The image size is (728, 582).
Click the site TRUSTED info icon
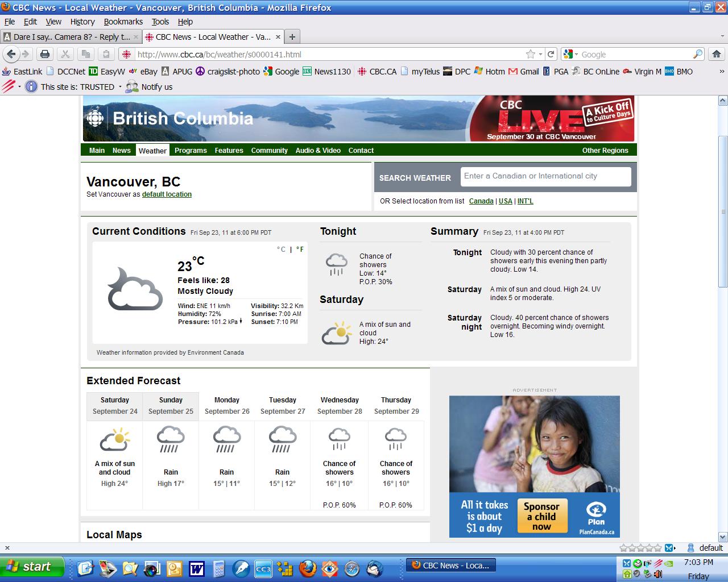point(31,86)
